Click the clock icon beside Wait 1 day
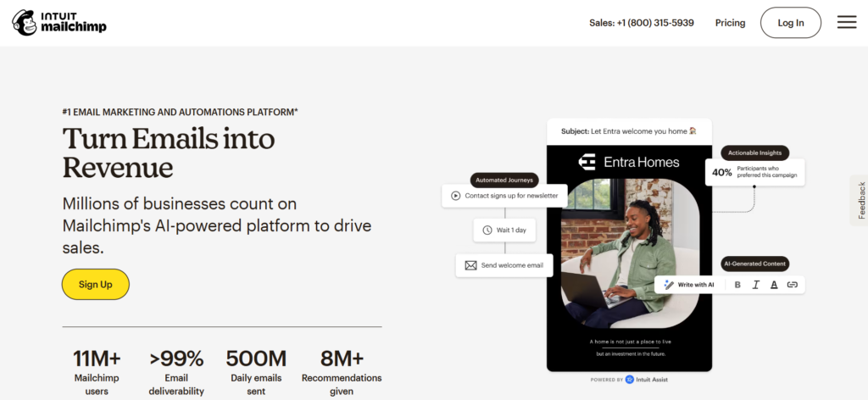The height and width of the screenshot is (400, 868). pyautogui.click(x=487, y=230)
